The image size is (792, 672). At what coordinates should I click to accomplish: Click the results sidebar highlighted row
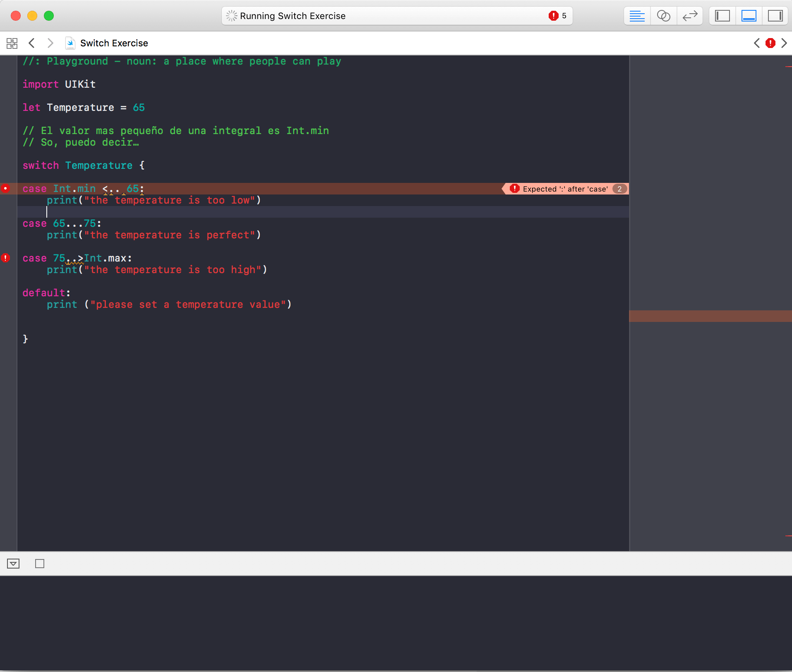point(710,316)
